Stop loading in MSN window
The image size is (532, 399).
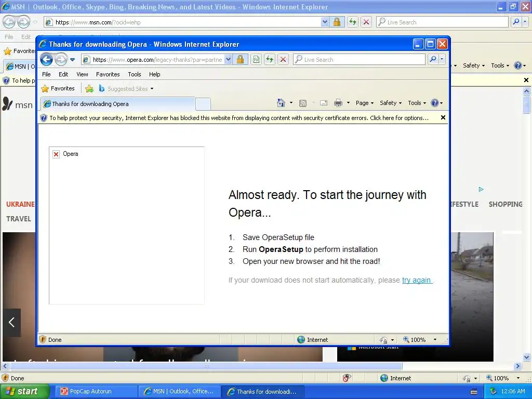[366, 22]
